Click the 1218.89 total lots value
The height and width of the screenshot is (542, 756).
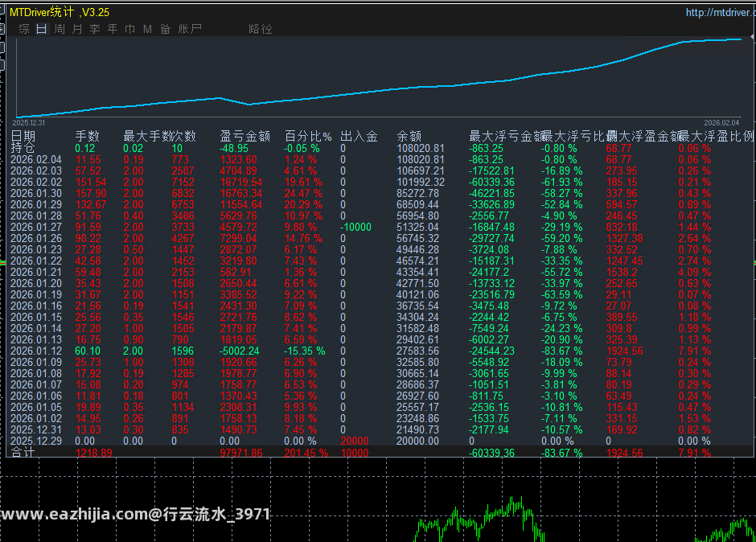pyautogui.click(x=94, y=453)
